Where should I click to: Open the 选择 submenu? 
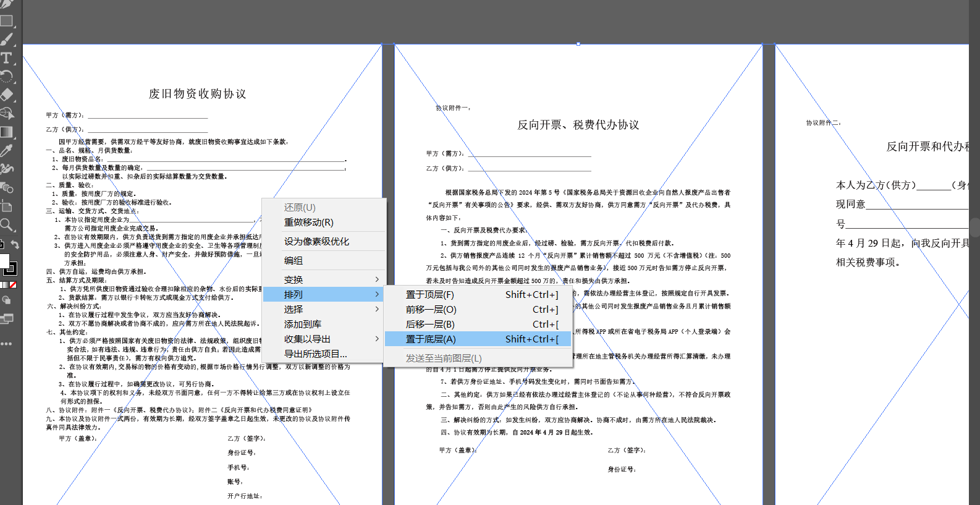click(324, 310)
